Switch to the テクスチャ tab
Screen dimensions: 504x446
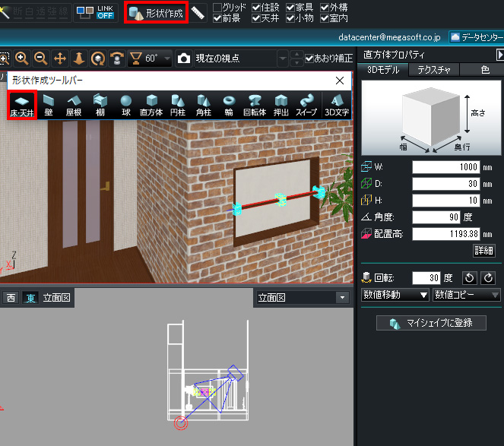[434, 70]
